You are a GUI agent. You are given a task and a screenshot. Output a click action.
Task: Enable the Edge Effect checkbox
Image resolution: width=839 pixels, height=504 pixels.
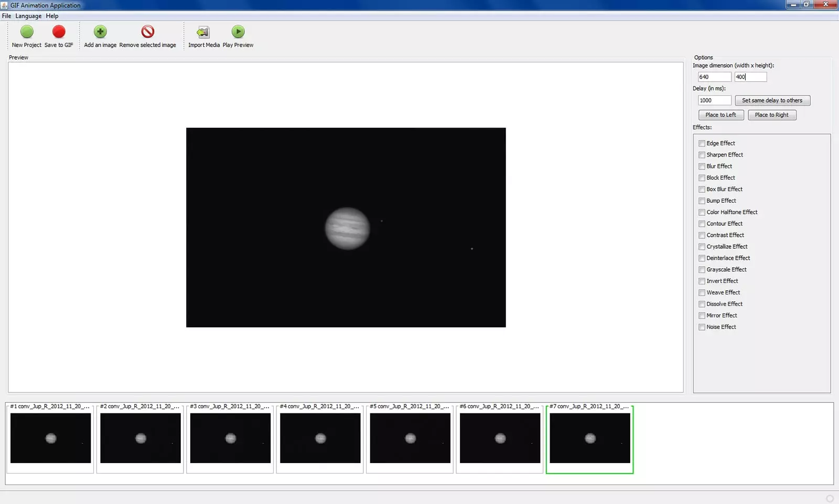tap(702, 144)
